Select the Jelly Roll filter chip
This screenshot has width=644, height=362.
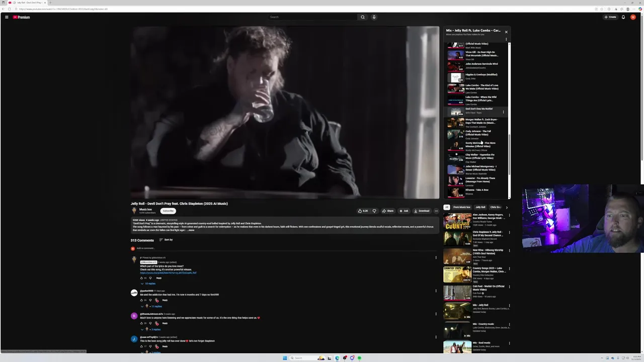pos(480,207)
